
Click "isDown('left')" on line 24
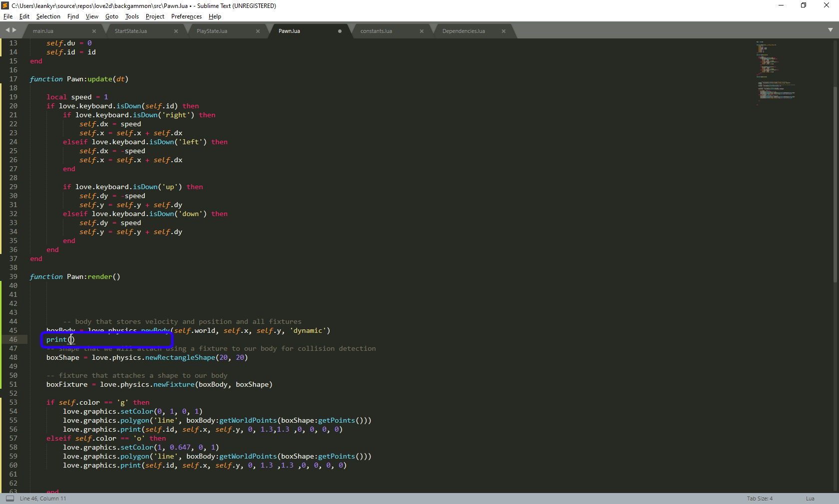coord(178,142)
